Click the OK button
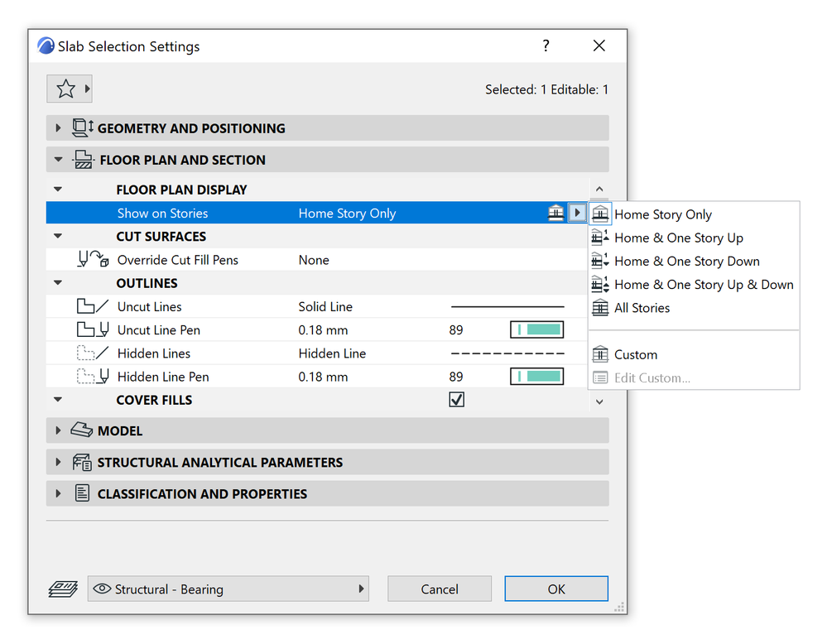Viewport: 827px width, 644px height. click(556, 589)
